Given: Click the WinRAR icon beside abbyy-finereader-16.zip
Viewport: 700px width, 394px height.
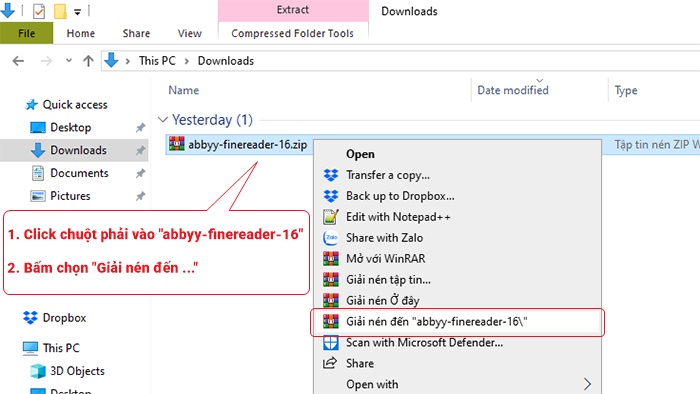Looking at the screenshot, I should 176,144.
